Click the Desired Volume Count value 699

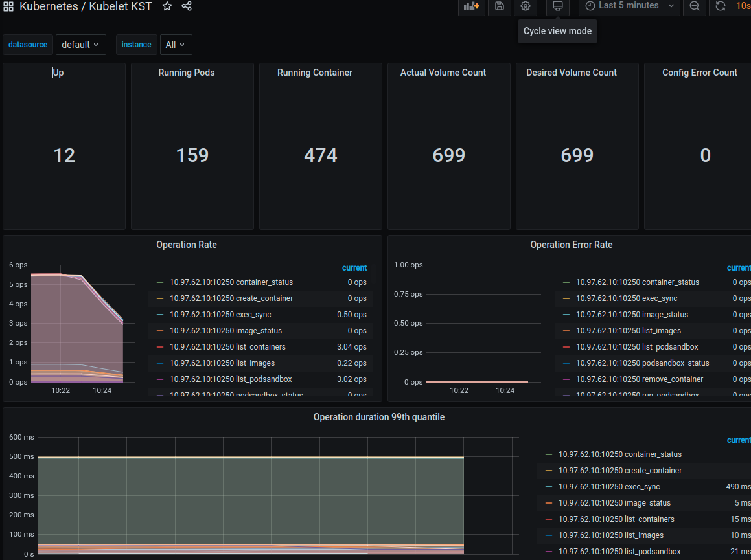click(577, 155)
